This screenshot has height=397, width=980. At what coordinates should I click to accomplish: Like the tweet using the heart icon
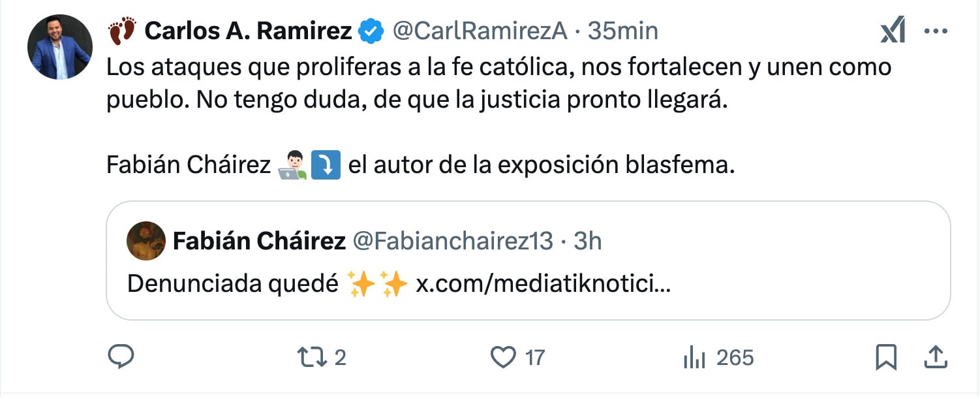point(502,357)
